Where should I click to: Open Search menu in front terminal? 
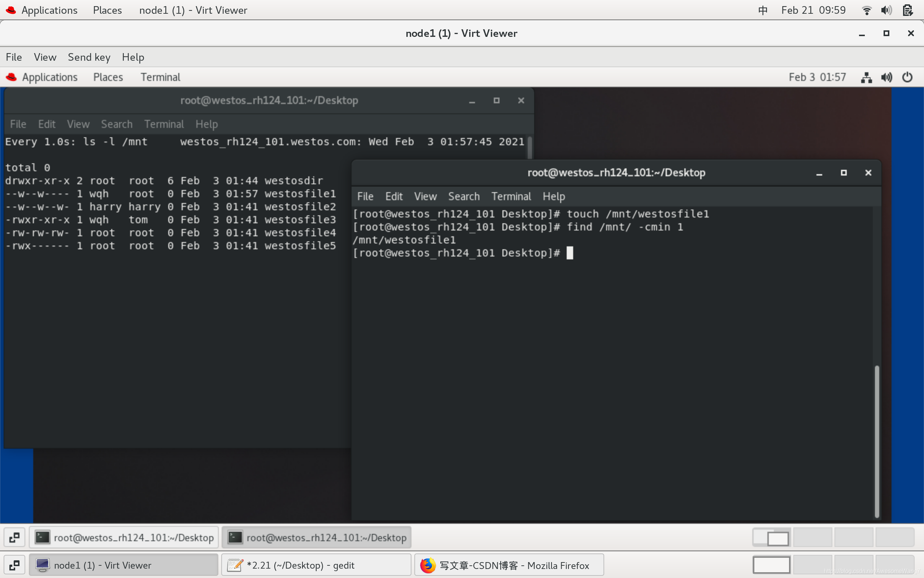[x=463, y=197]
